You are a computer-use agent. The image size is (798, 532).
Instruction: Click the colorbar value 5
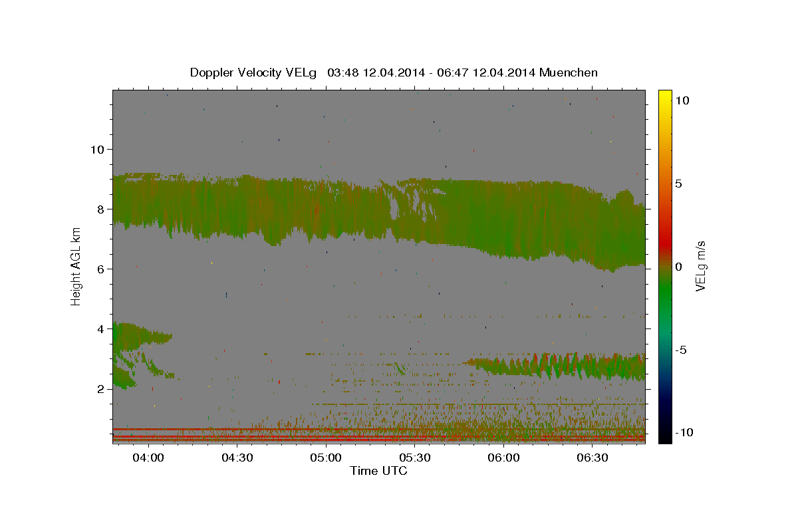point(679,184)
